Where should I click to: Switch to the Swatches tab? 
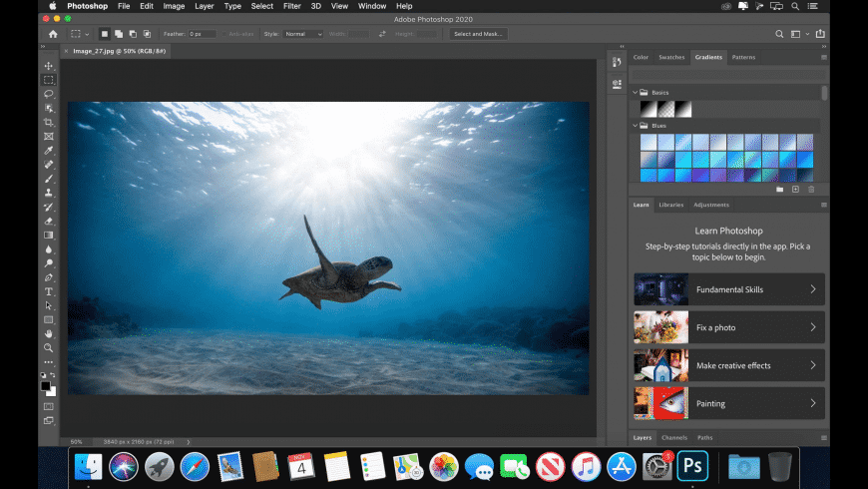tap(671, 57)
